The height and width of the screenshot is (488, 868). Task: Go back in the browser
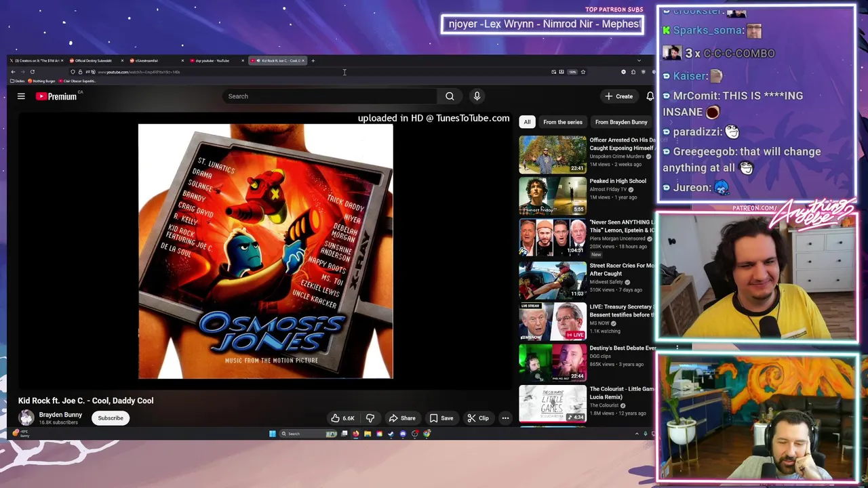pos(13,72)
